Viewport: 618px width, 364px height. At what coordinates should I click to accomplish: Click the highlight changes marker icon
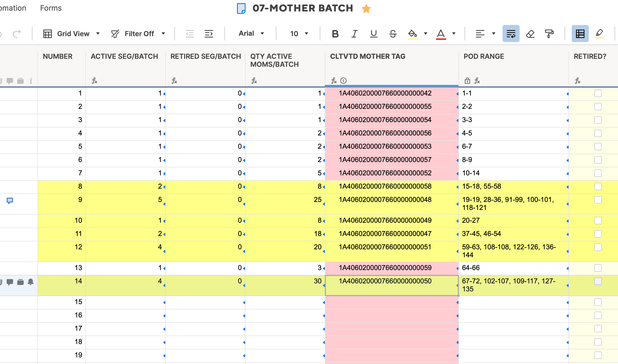[599, 34]
